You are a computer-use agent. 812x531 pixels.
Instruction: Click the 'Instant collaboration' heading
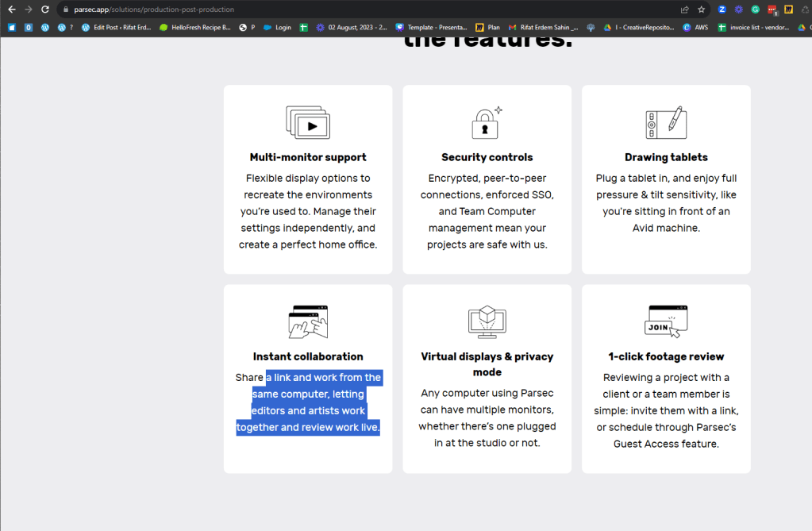(308, 356)
